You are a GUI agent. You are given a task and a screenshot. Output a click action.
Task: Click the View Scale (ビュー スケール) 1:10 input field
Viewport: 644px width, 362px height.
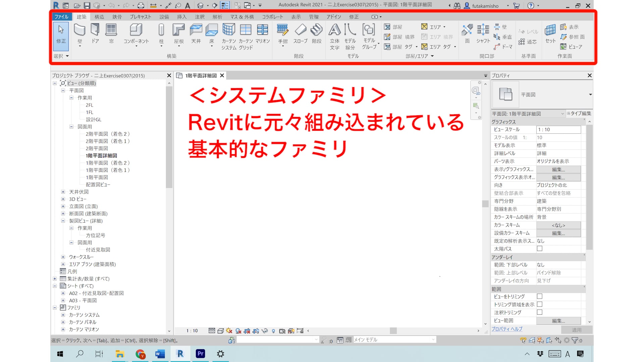tap(558, 129)
